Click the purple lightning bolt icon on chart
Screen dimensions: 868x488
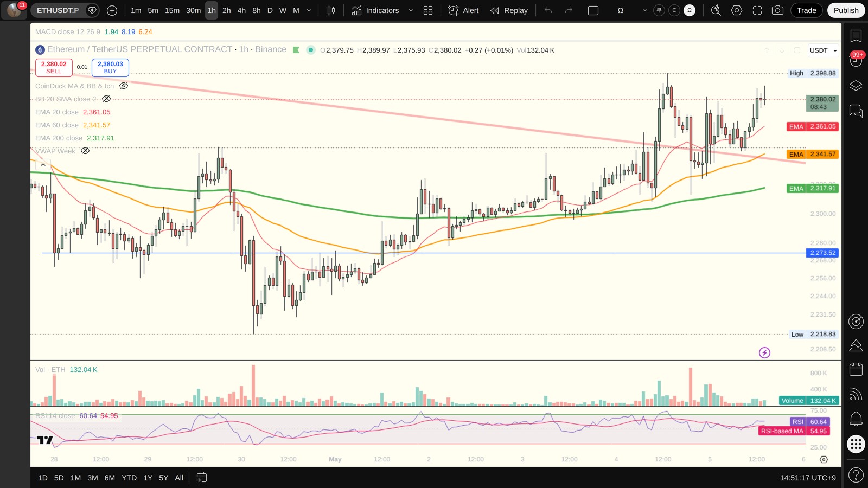pos(764,353)
